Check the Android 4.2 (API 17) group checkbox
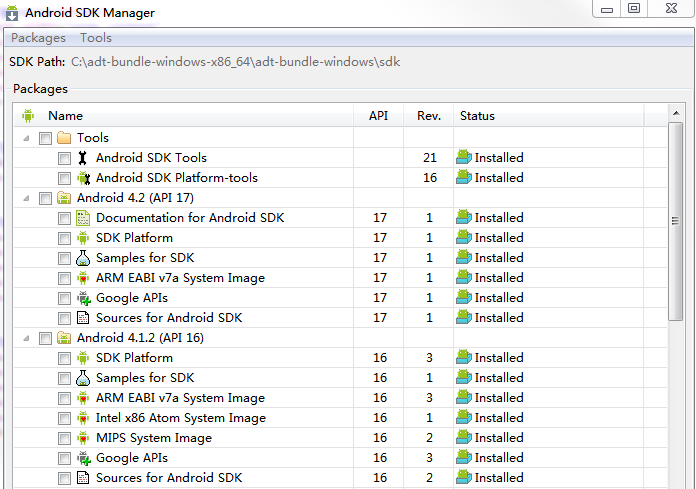 [x=45, y=198]
